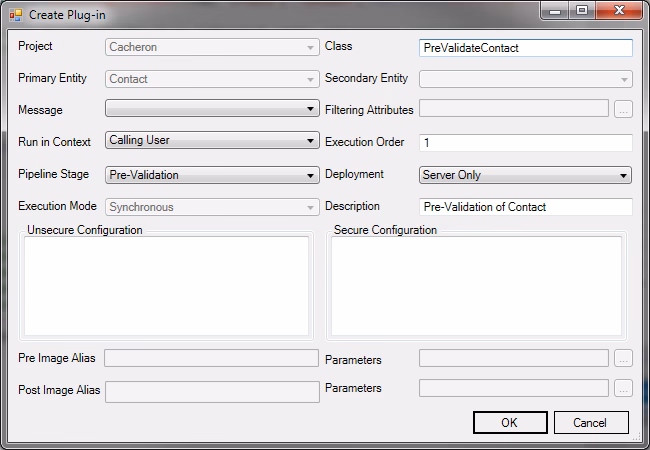Expand the Message dropdown
Screen dimensions: 650x450
click(212, 108)
